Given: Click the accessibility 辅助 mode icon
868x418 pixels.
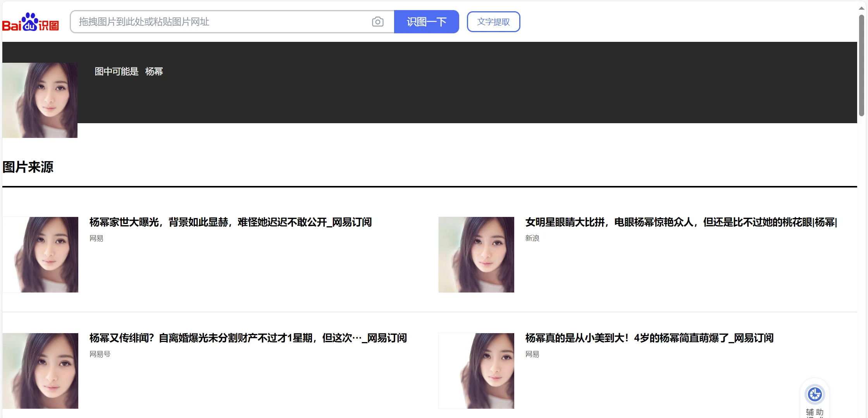Looking at the screenshot, I should [815, 394].
